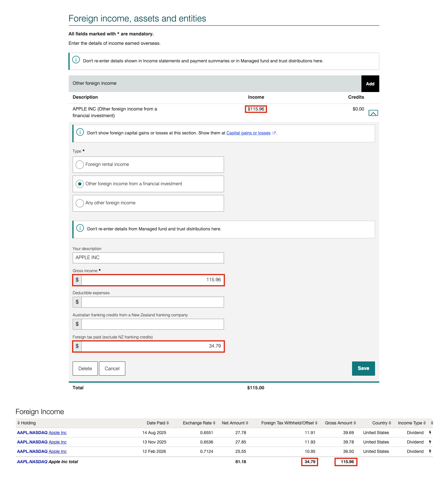This screenshot has height=478, width=448.
Task: Click AAPL.NASDAQ Apple Inc total row label
Action: coord(48,462)
